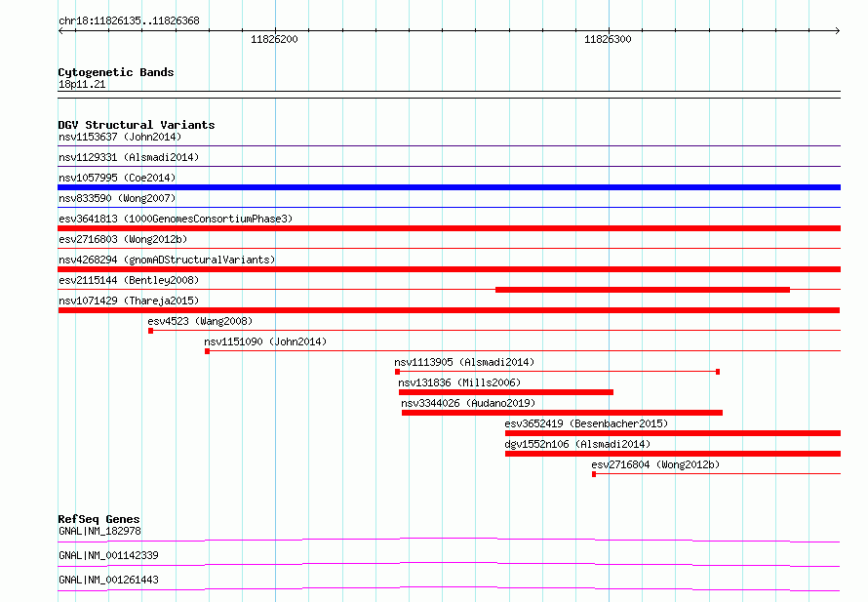Click the left arrow of the ruler
This screenshot has width=868, height=602.
point(60,31)
